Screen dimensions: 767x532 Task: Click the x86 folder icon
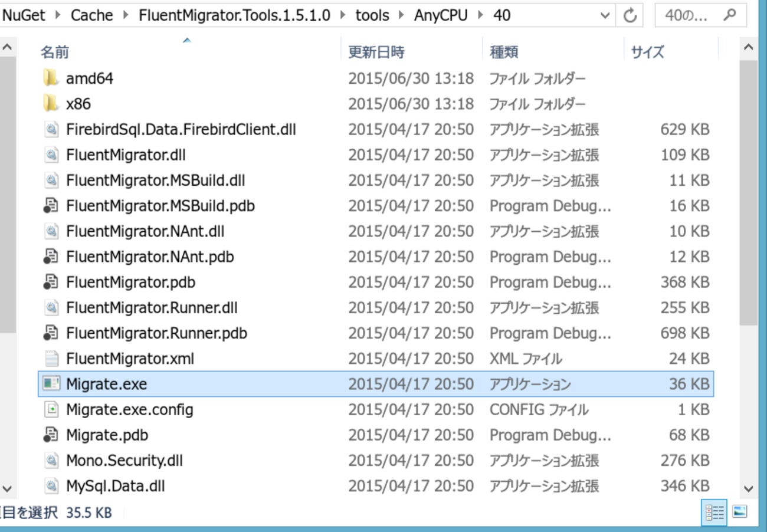51,104
